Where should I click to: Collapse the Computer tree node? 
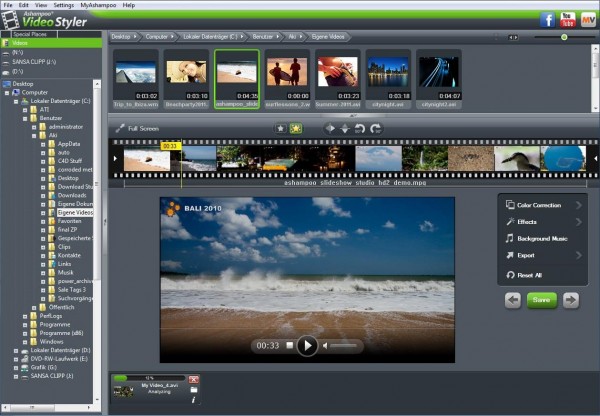pyautogui.click(x=7, y=93)
